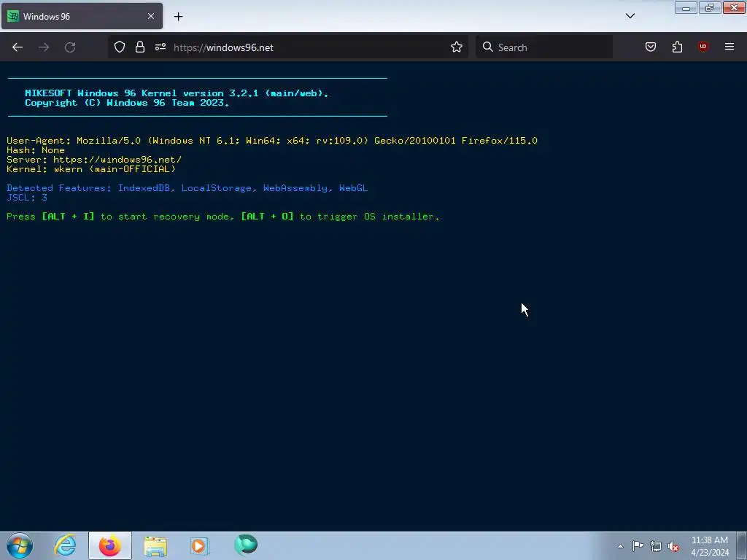Open the green globe taskbar application
Screen dimensions: 747x560
point(246,545)
